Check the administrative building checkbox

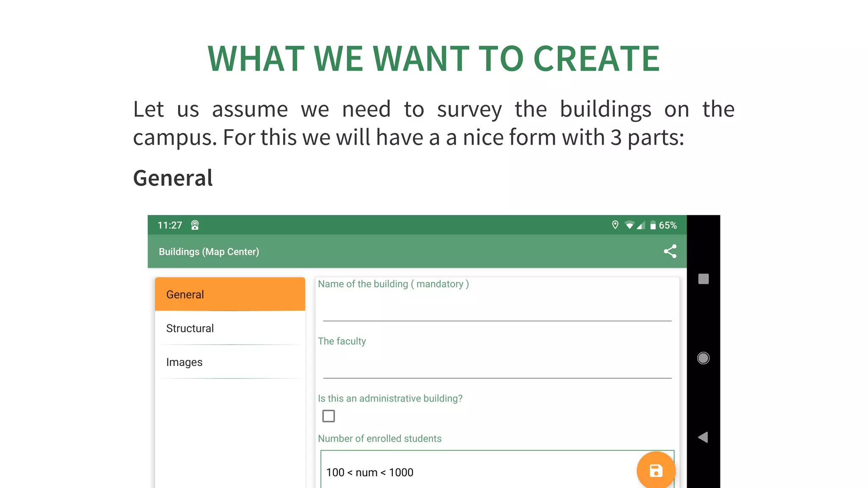click(x=328, y=416)
